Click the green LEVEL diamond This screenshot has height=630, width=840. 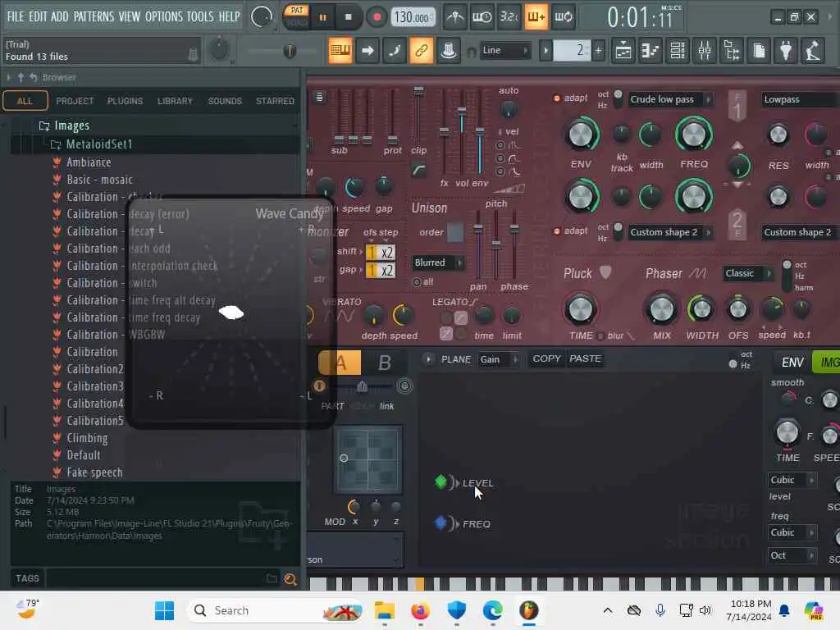(441, 482)
